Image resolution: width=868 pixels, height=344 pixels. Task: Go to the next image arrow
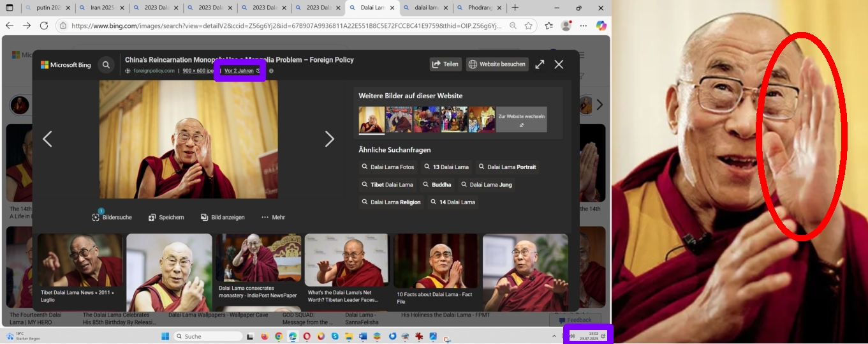pos(329,139)
